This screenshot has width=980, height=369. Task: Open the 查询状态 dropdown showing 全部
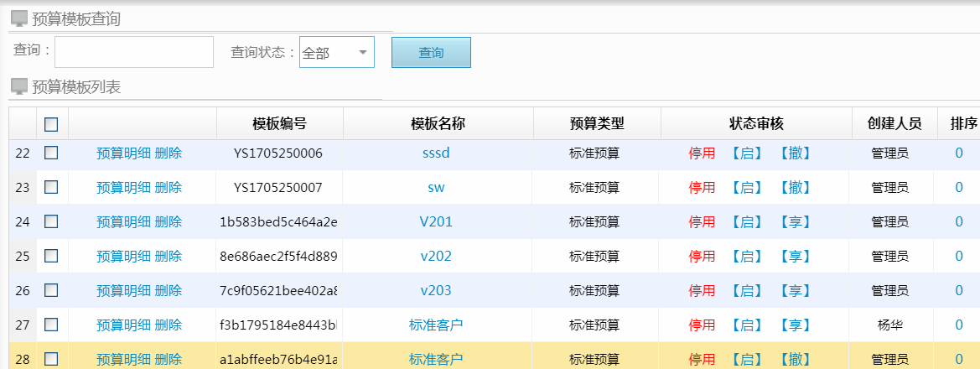click(336, 52)
